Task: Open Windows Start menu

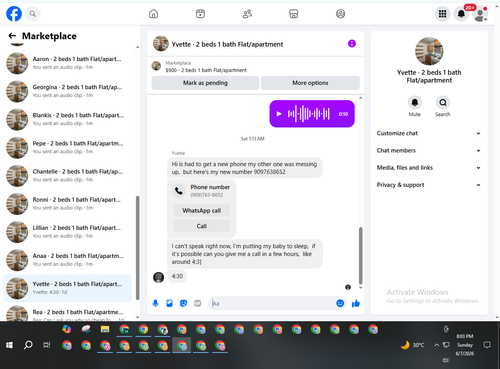Action: coord(9,345)
